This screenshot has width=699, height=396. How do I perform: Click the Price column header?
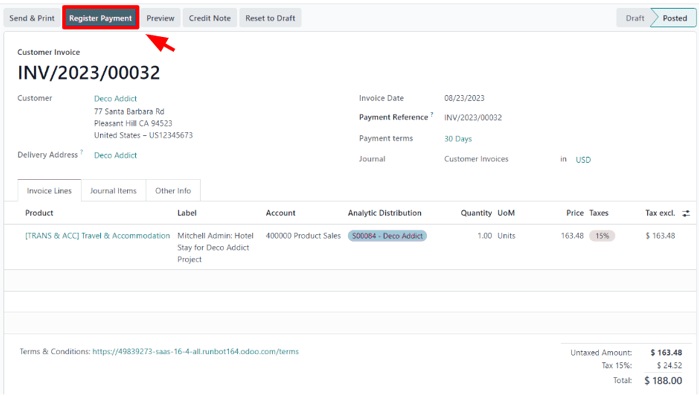click(575, 213)
